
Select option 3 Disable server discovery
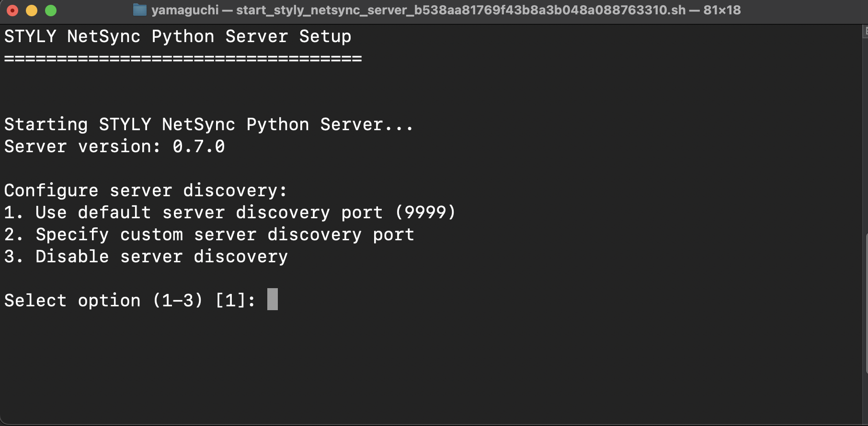click(x=145, y=256)
